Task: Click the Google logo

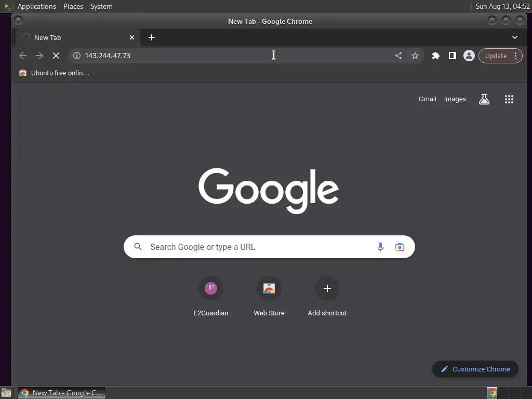Action: coord(269,191)
